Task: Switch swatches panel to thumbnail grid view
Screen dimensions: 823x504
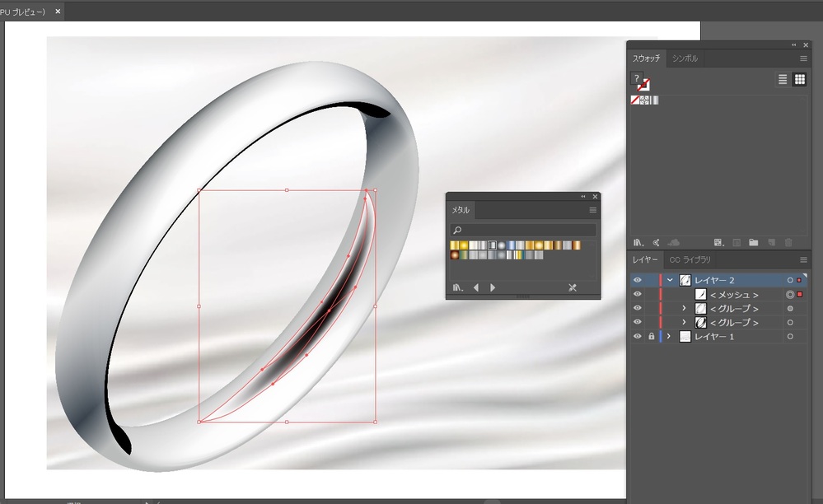Action: [799, 80]
